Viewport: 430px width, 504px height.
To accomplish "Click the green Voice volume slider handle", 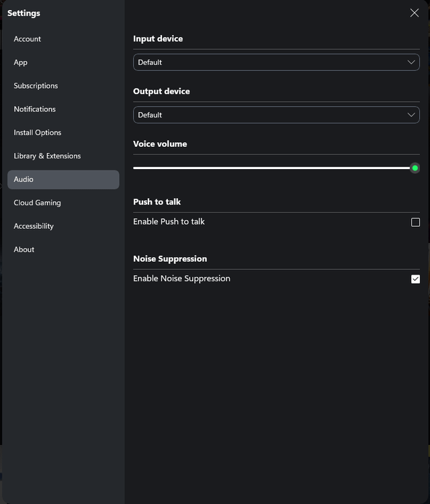I will [x=415, y=168].
